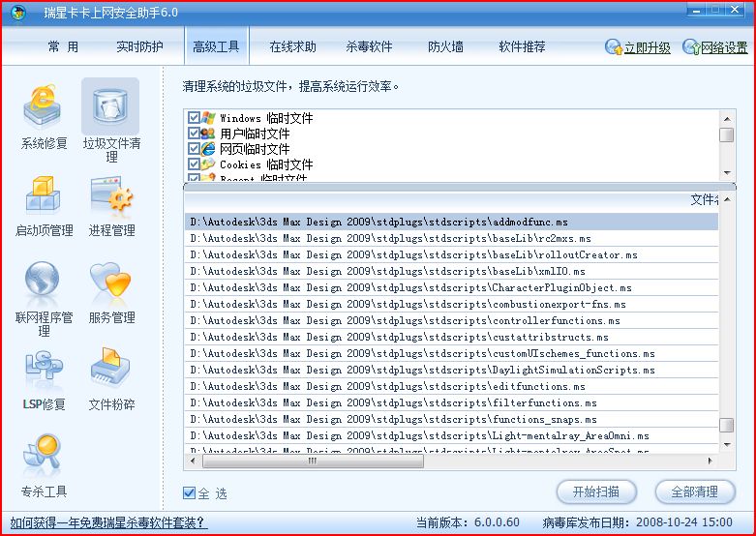Image resolution: width=756 pixels, height=536 pixels.
Task: Click down arrow of file list scrollbar
Action: (727, 445)
